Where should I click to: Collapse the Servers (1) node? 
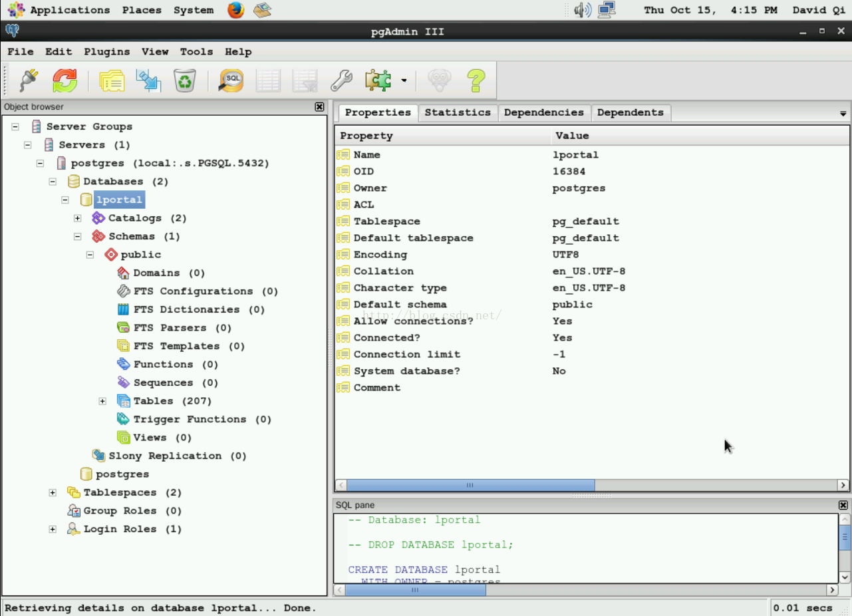pyautogui.click(x=28, y=145)
